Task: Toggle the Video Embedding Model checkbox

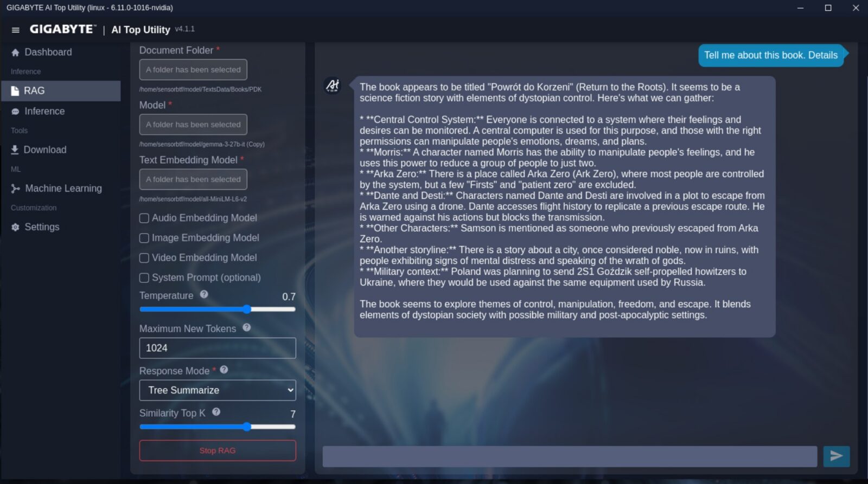Action: (x=144, y=258)
